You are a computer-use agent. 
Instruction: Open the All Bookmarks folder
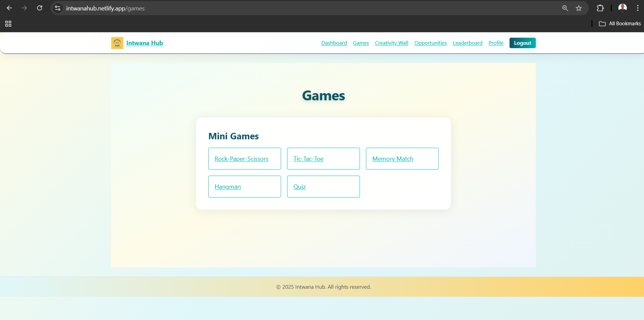619,23
